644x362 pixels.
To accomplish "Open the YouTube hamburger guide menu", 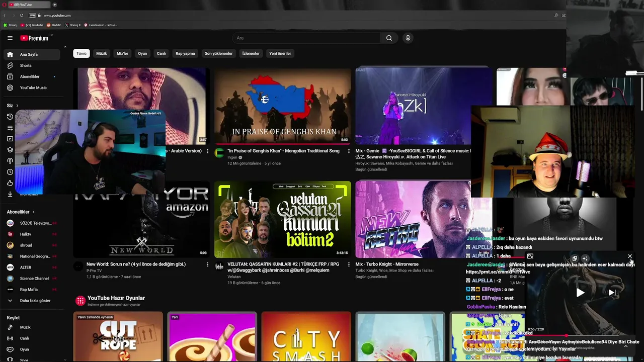I will [x=10, y=38].
